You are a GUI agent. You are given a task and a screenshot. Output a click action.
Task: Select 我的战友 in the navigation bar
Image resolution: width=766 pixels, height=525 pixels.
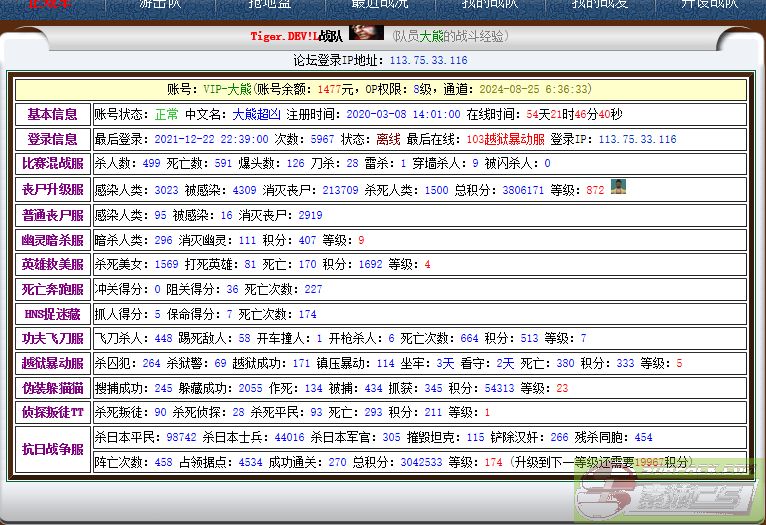point(600,4)
